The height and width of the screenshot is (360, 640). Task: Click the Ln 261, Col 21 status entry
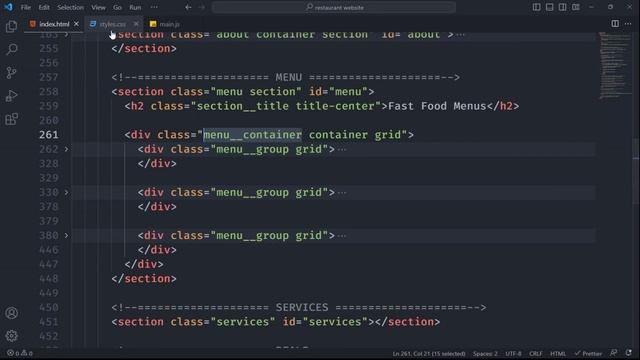pyautogui.click(x=429, y=353)
